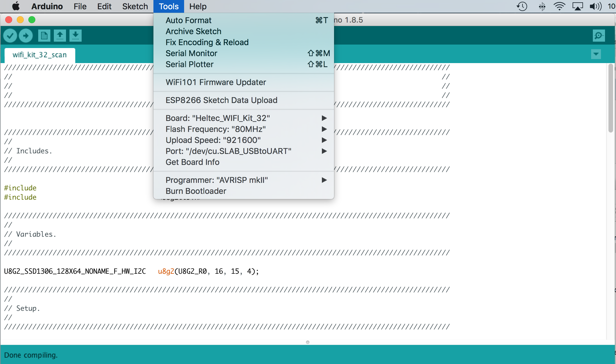The width and height of the screenshot is (616, 364).
Task: Open a sketch with the Open arrow icon
Action: point(60,36)
